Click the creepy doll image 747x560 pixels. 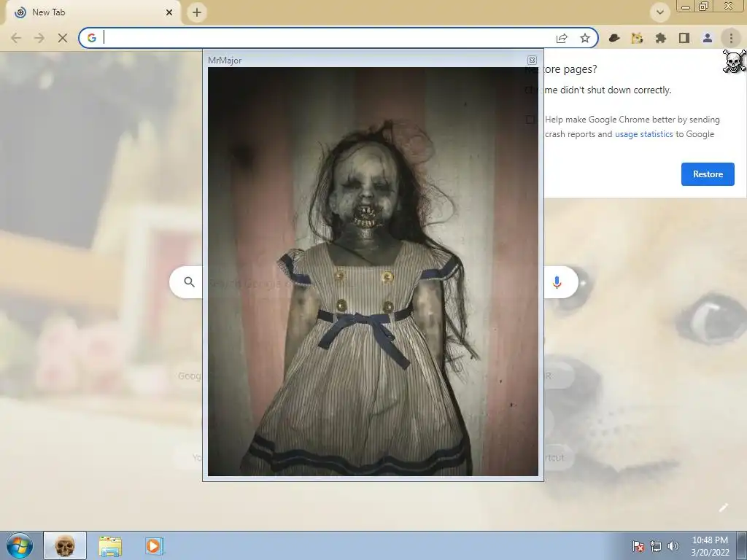click(x=373, y=271)
